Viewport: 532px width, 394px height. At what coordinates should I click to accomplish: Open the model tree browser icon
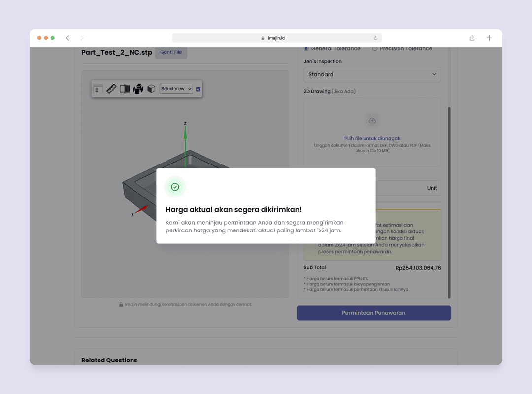[99, 89]
